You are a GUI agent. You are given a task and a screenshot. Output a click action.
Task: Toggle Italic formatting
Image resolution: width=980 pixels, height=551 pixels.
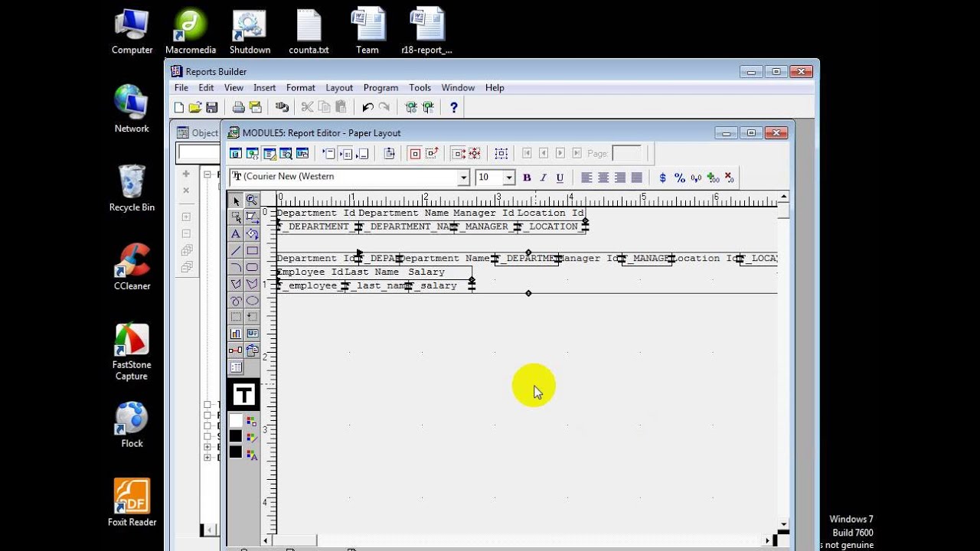544,178
